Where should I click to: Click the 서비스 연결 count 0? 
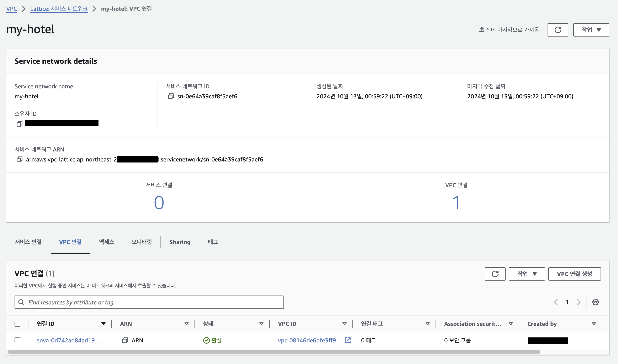159,203
